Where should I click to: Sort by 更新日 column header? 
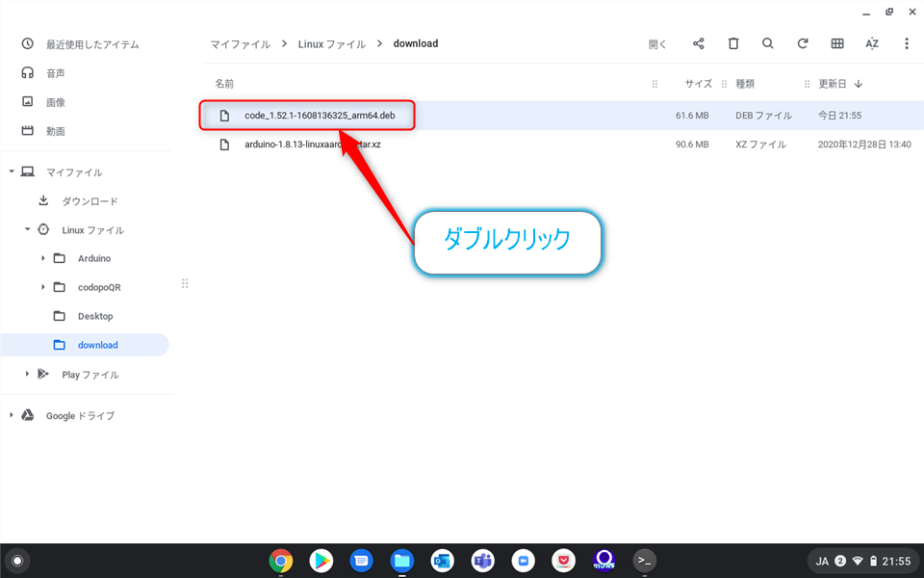coord(832,84)
